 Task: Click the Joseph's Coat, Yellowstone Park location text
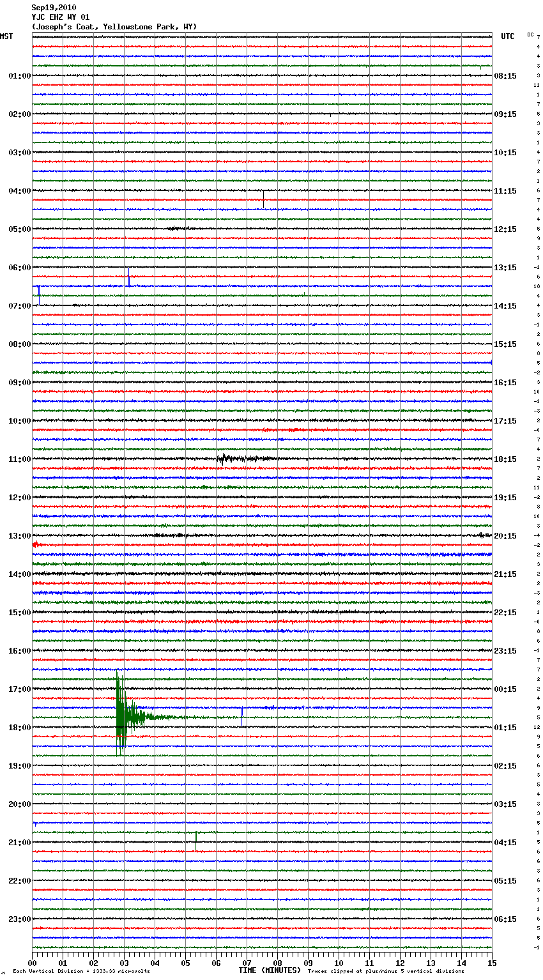(x=114, y=27)
